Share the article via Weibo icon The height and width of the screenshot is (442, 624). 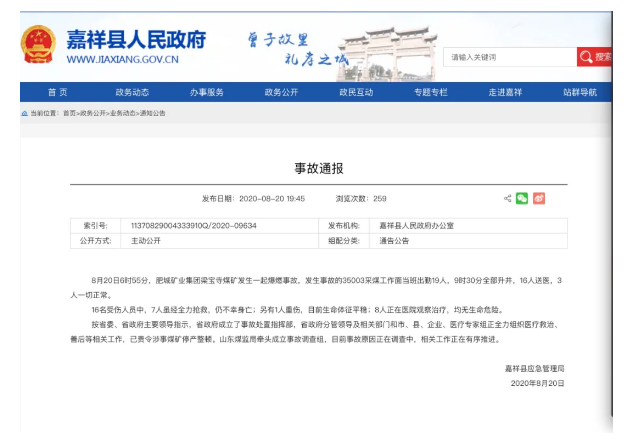coord(538,198)
